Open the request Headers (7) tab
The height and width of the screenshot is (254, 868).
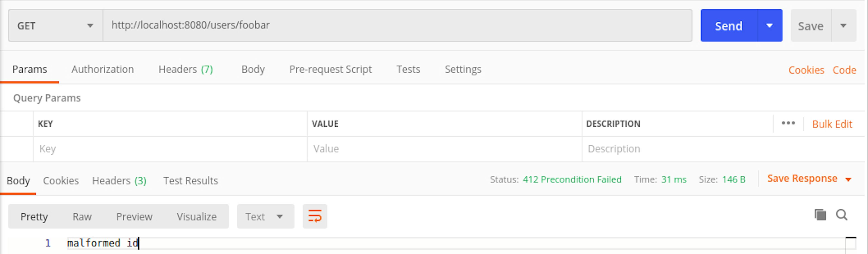click(186, 69)
